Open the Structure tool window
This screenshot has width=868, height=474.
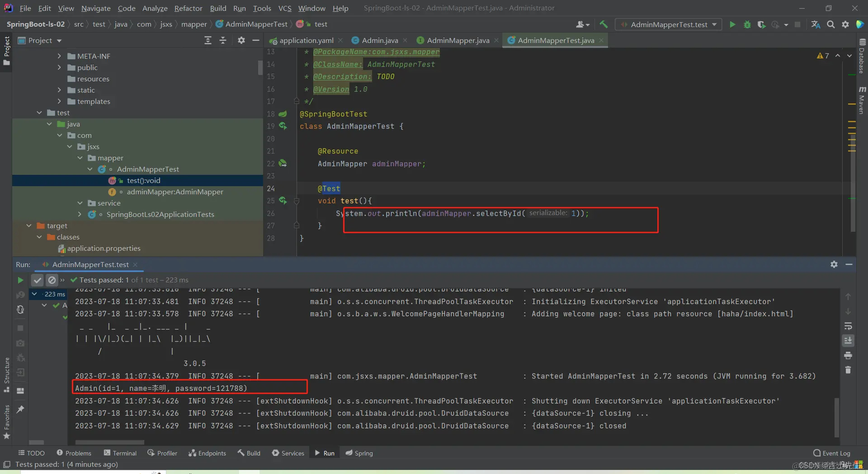[7, 375]
